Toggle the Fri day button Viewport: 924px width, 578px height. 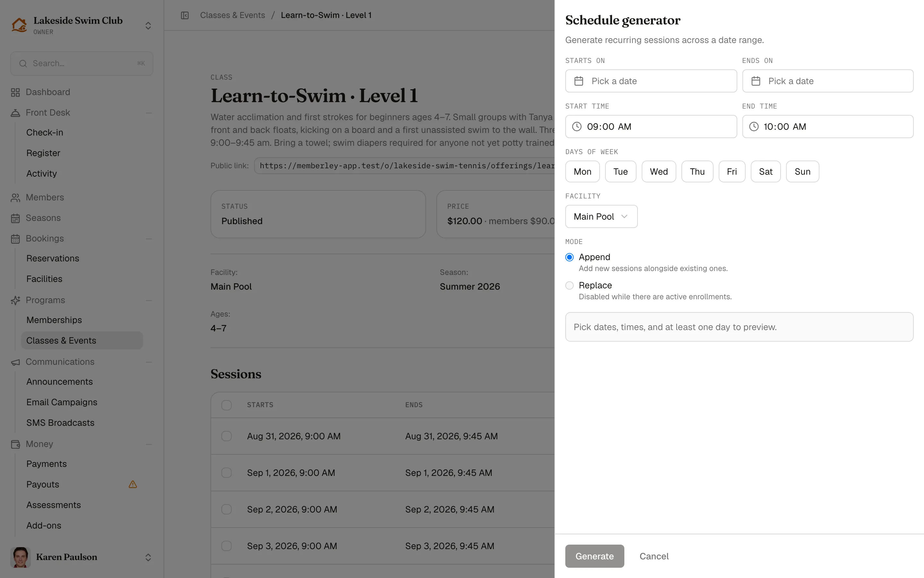732,172
